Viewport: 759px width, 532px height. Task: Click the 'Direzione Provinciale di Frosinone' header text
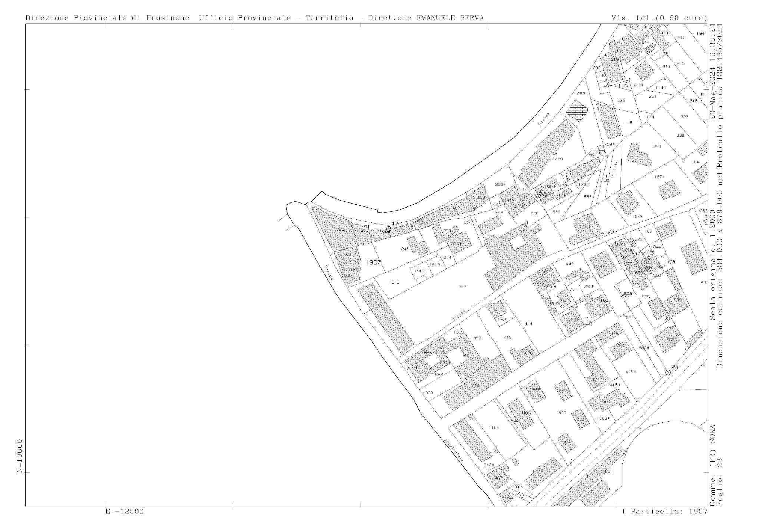(x=107, y=18)
